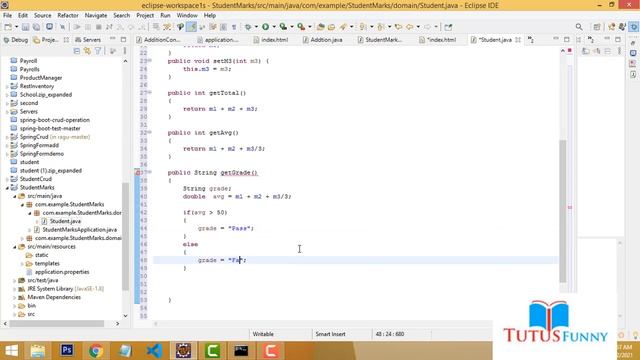Switch to the Servers view tab
Viewport: 640px width, 360px height.
click(88, 40)
